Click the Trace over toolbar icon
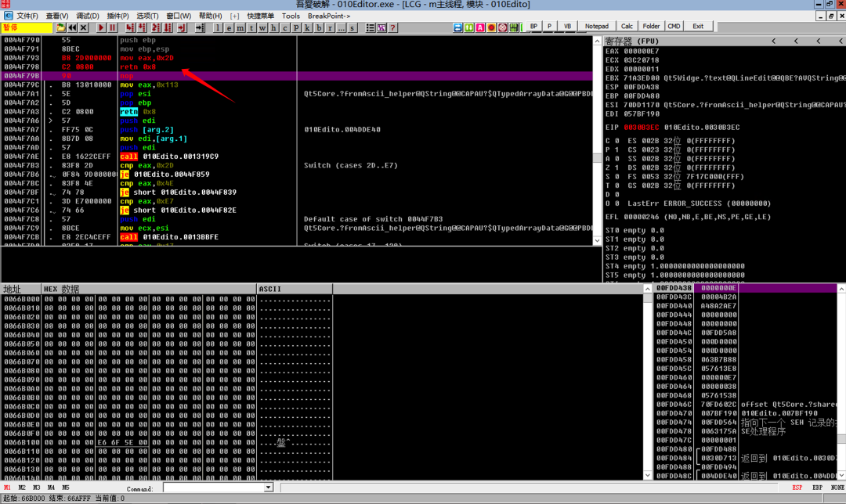This screenshot has width=846, height=504. point(168,27)
